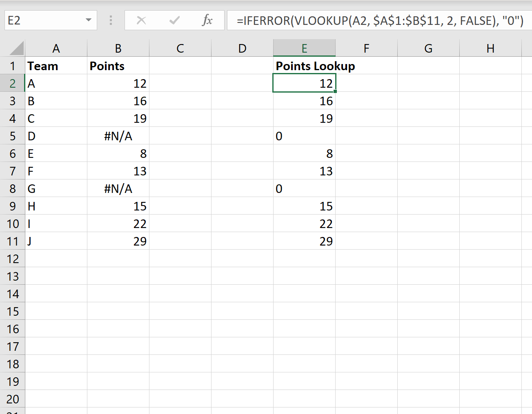The image size is (532, 414).
Task: Select cell B8 showing the #N/A error
Action: 118,188
